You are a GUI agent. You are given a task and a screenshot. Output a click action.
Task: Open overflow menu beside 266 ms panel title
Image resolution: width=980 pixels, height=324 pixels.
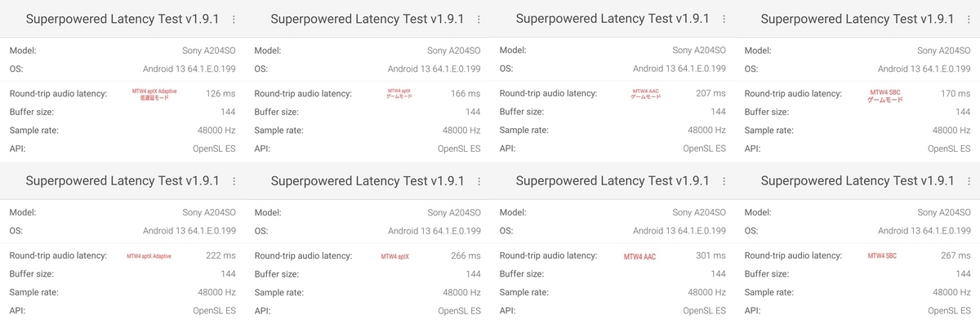(x=479, y=181)
